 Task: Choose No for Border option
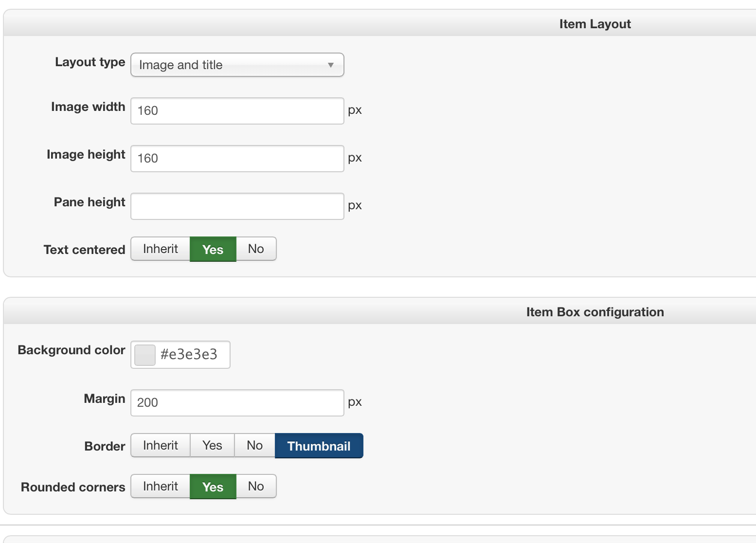[x=254, y=446]
